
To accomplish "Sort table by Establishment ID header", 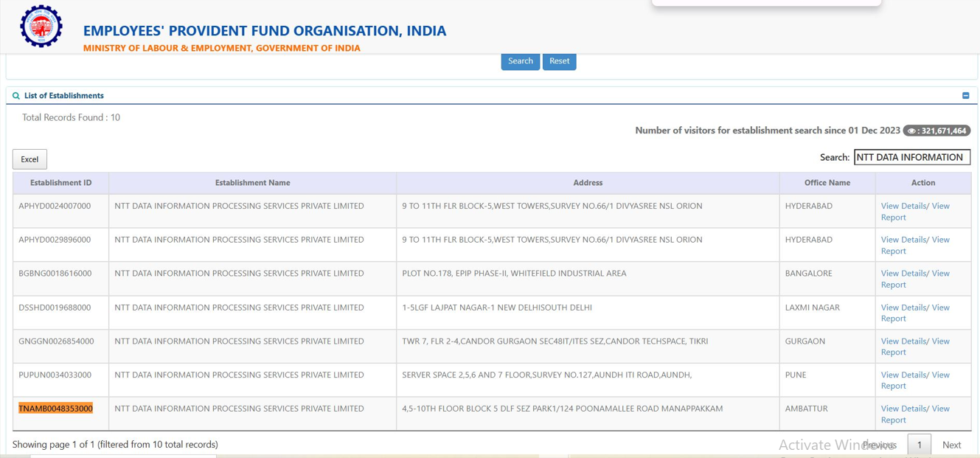I will click(x=60, y=183).
